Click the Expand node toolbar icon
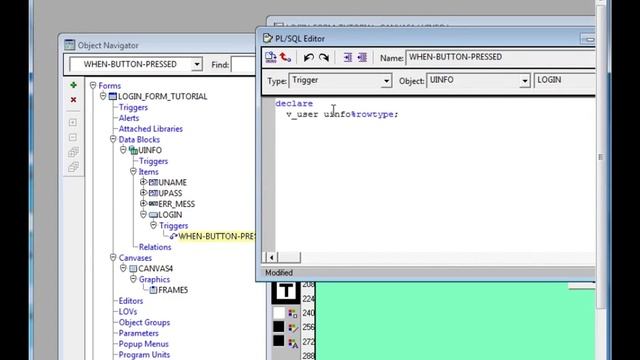The width and height of the screenshot is (640, 360). click(73, 122)
